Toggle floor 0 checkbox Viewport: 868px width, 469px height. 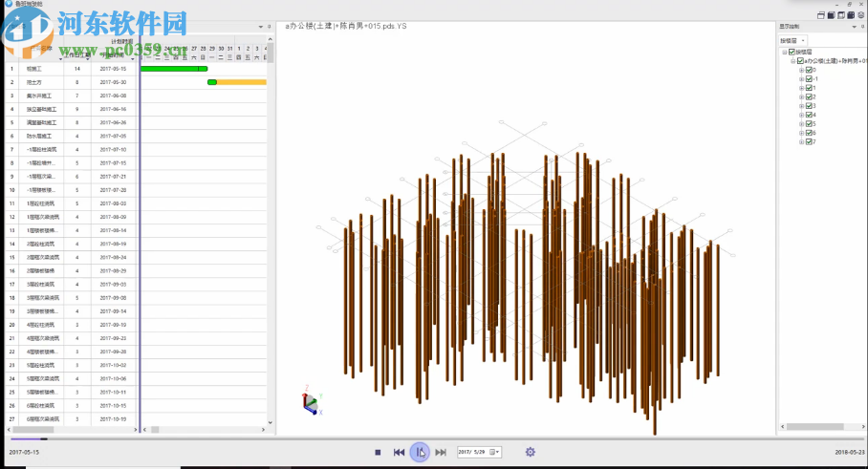[809, 71]
